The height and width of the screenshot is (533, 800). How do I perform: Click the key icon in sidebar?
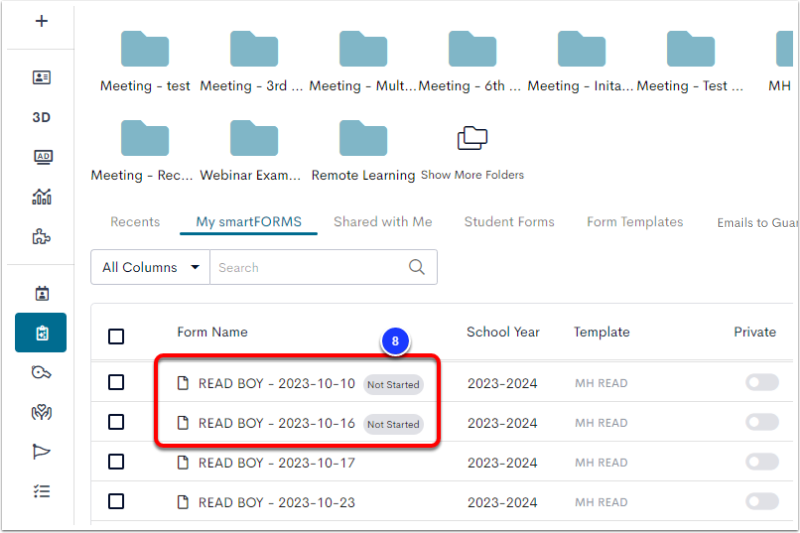[41, 372]
